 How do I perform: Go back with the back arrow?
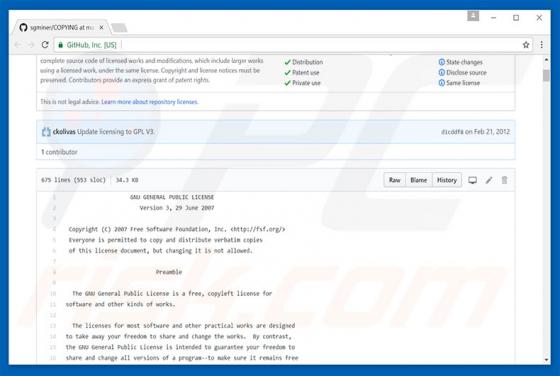18,45
